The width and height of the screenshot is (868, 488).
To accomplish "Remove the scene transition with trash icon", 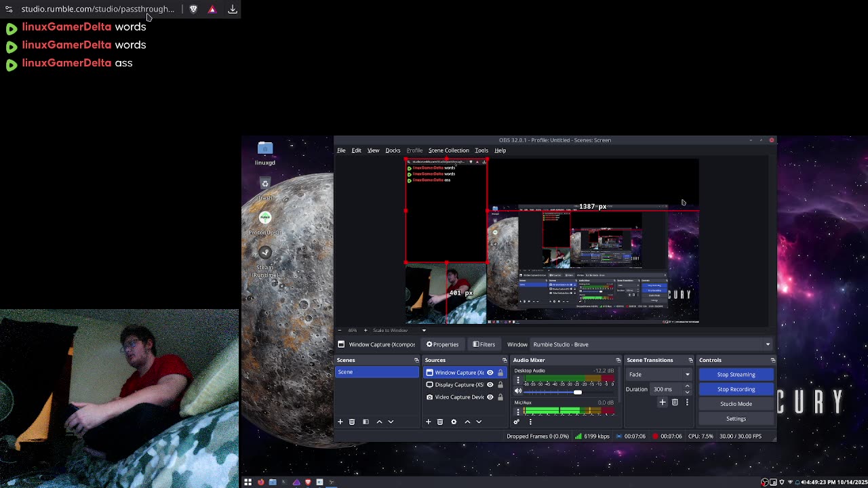I will coord(675,403).
